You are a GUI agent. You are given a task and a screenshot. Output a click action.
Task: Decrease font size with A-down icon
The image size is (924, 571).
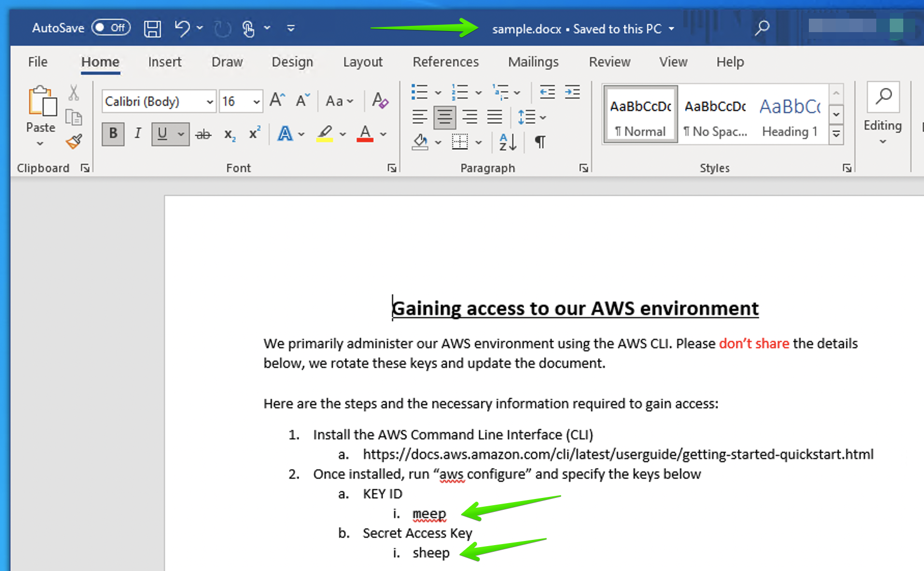[x=302, y=101]
